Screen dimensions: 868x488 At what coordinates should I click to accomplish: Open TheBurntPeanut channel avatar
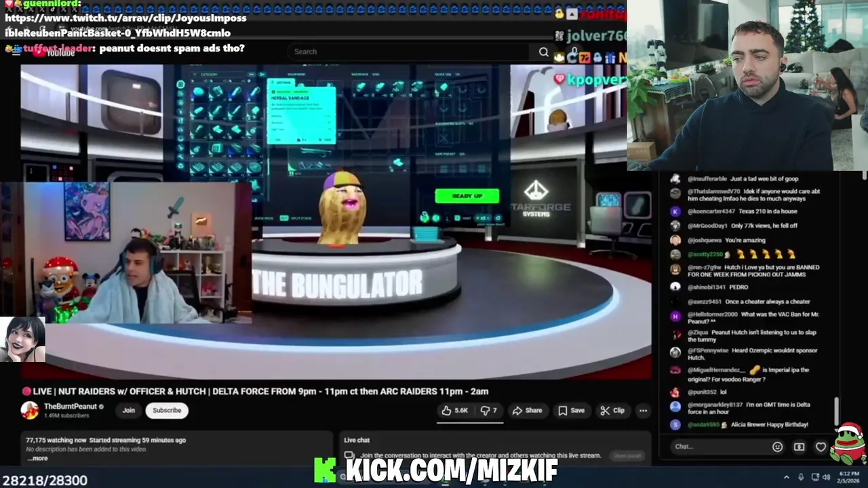pyautogui.click(x=30, y=410)
